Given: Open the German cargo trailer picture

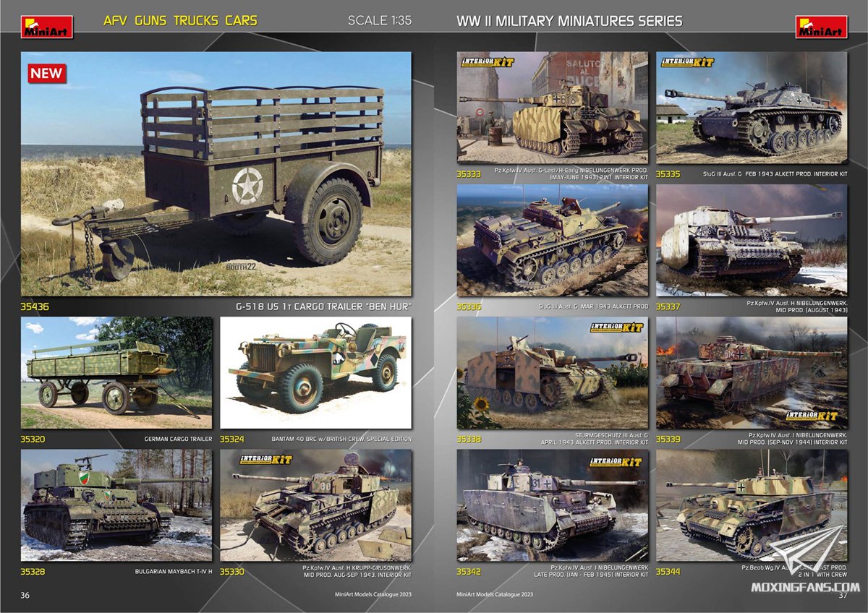Looking at the screenshot, I should [x=116, y=373].
